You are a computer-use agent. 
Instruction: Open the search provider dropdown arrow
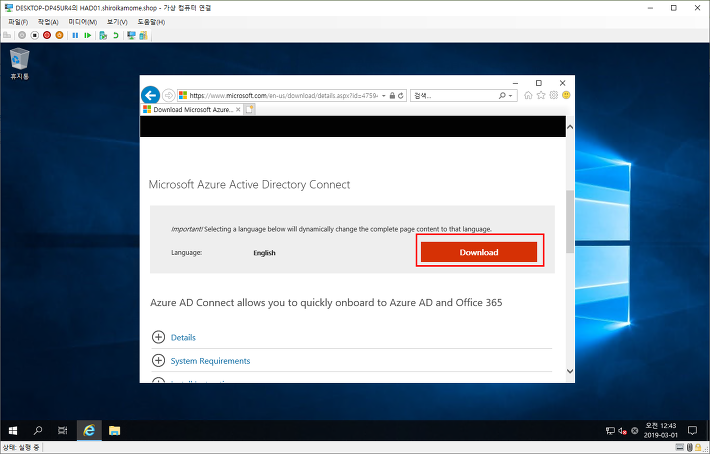click(x=511, y=96)
